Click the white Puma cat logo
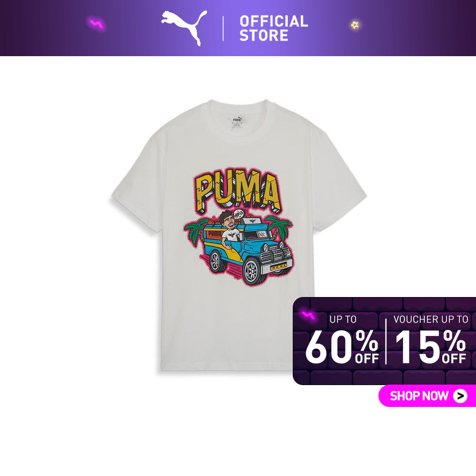Screen dimensions: 476x476 click(x=184, y=28)
